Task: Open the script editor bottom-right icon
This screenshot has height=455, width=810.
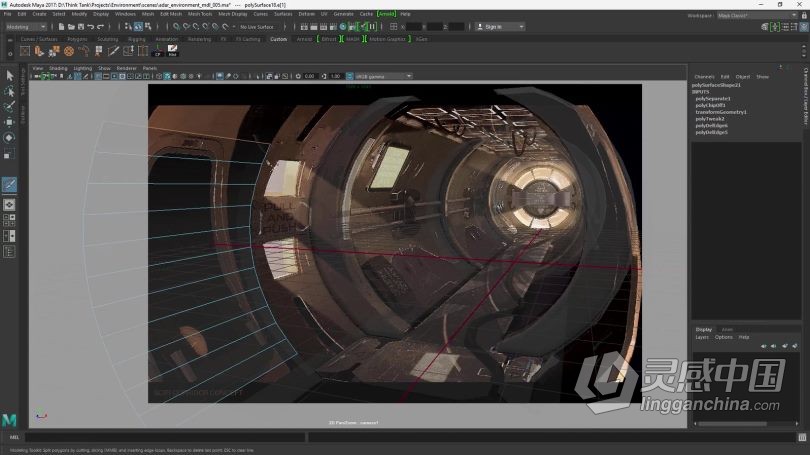Action: [x=802, y=437]
